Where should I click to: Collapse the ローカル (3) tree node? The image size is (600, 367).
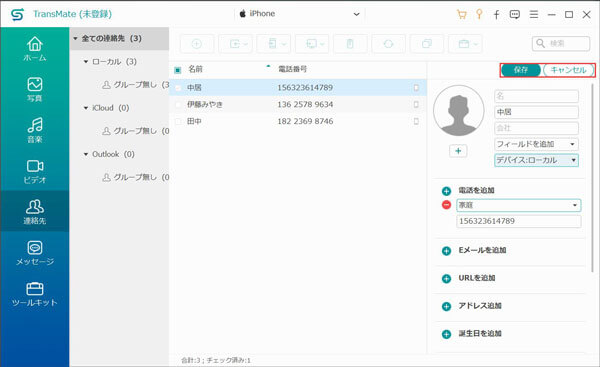point(86,62)
